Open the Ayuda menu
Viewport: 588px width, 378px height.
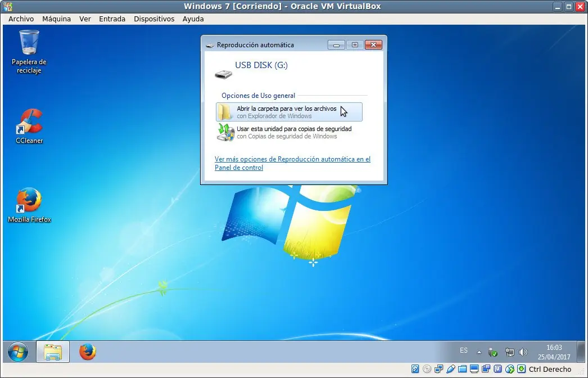click(193, 19)
